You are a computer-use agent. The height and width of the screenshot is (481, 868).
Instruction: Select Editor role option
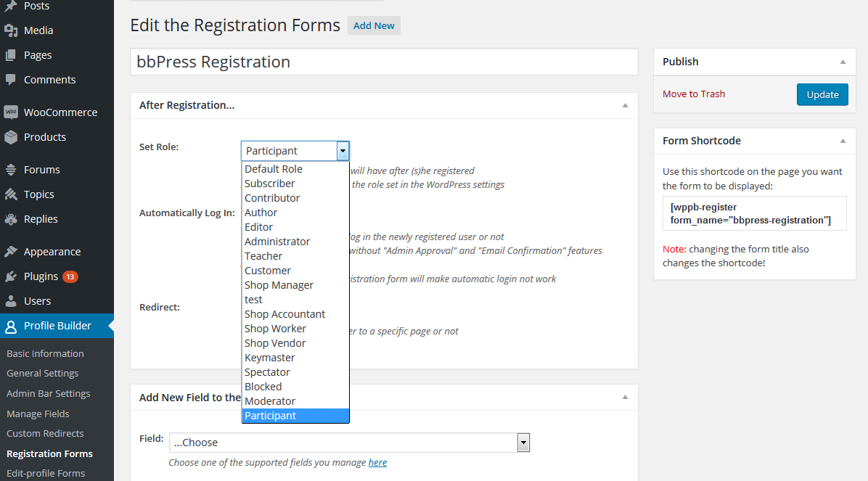295,227
